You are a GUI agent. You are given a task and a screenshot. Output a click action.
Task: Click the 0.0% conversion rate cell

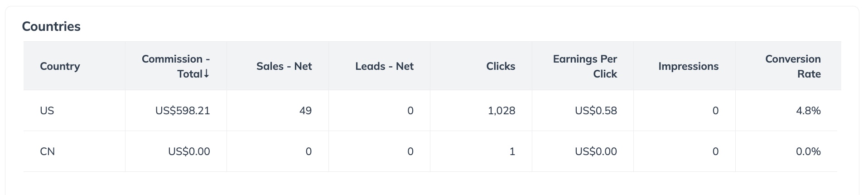point(808,151)
